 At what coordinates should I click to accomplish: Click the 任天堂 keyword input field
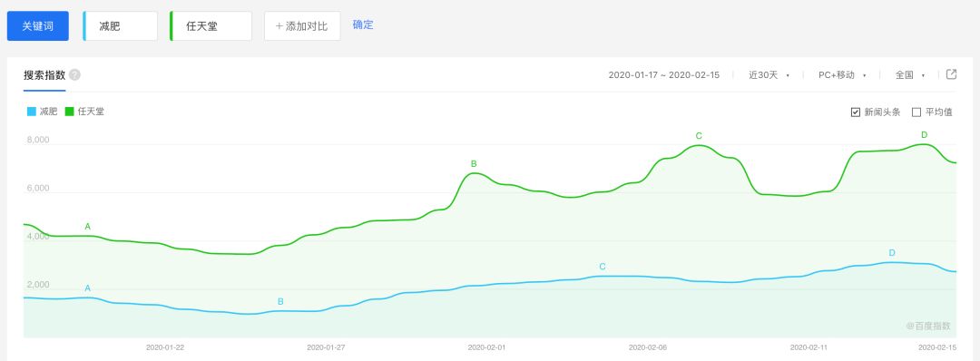coord(211,26)
